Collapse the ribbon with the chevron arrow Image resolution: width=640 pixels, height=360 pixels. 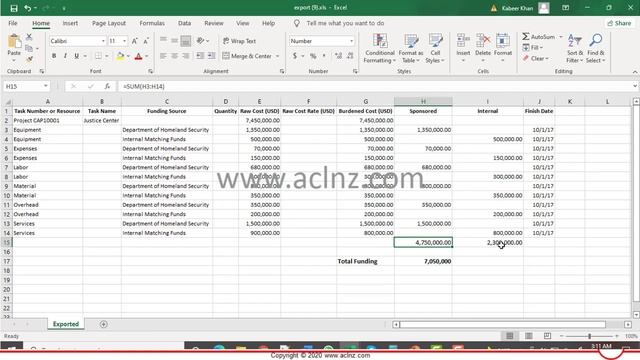pyautogui.click(x=635, y=72)
